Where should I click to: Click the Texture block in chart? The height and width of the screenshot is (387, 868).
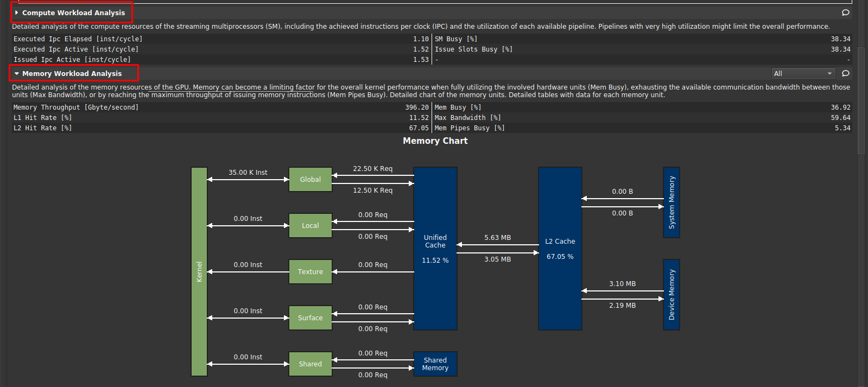click(x=310, y=271)
